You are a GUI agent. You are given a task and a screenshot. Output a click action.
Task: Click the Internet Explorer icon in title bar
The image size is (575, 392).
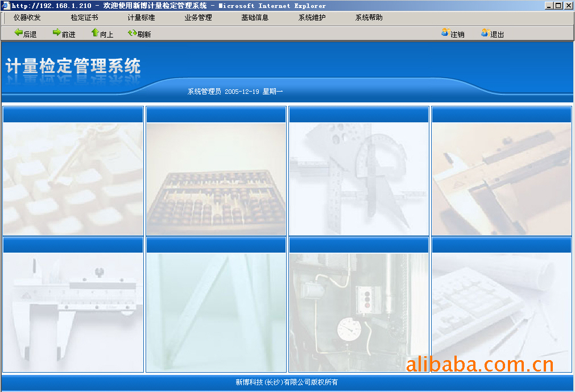(x=5, y=6)
